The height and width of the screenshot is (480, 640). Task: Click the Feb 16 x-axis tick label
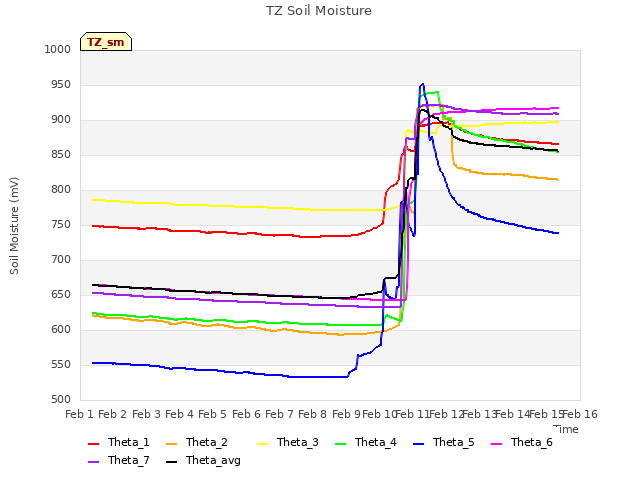tap(580, 414)
